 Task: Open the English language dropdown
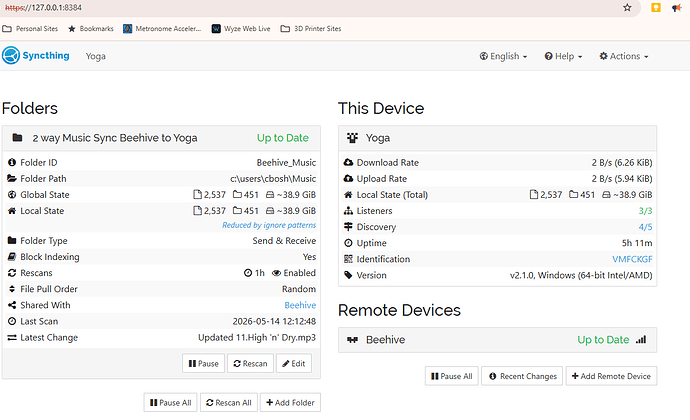(x=503, y=56)
